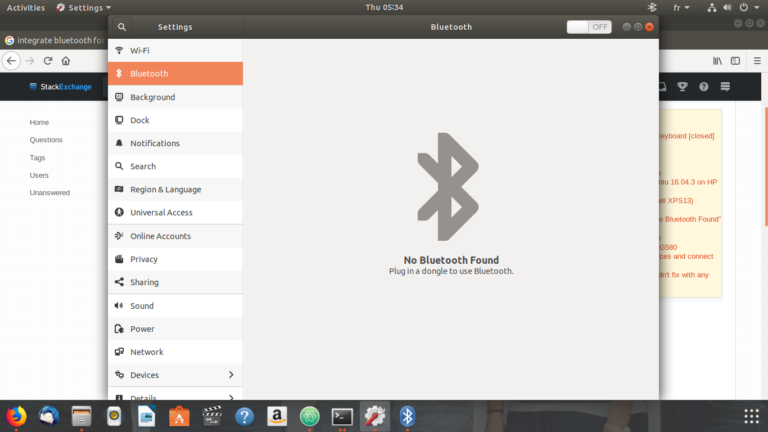Open the Search settings panel
Screen dimensions: 768x432
(175, 166)
